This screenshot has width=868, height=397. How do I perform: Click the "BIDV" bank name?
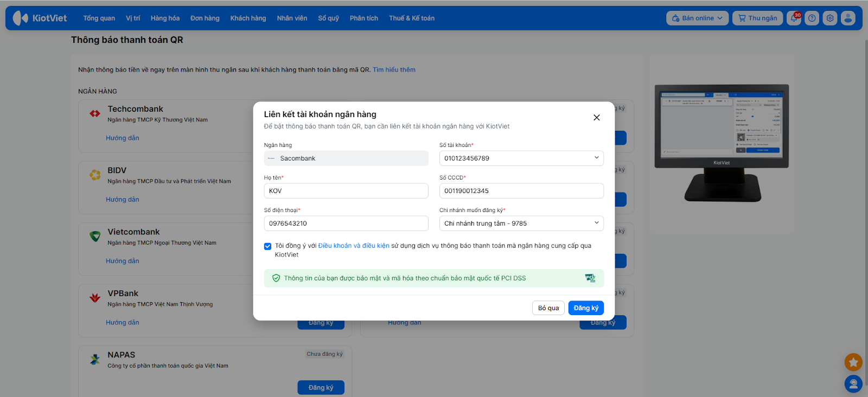[117, 170]
